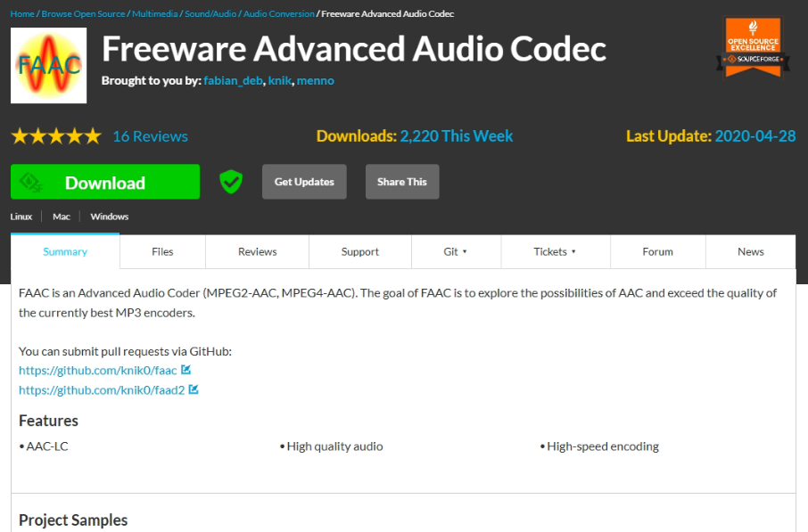Switch to the Reviews tab
The height and width of the screenshot is (532, 808).
click(x=257, y=251)
